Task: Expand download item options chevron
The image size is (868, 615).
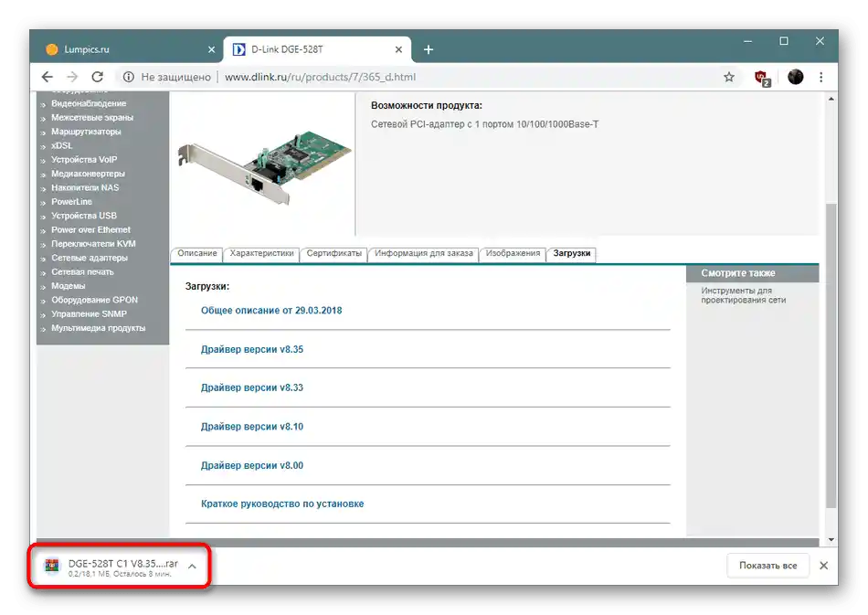Action: [192, 567]
